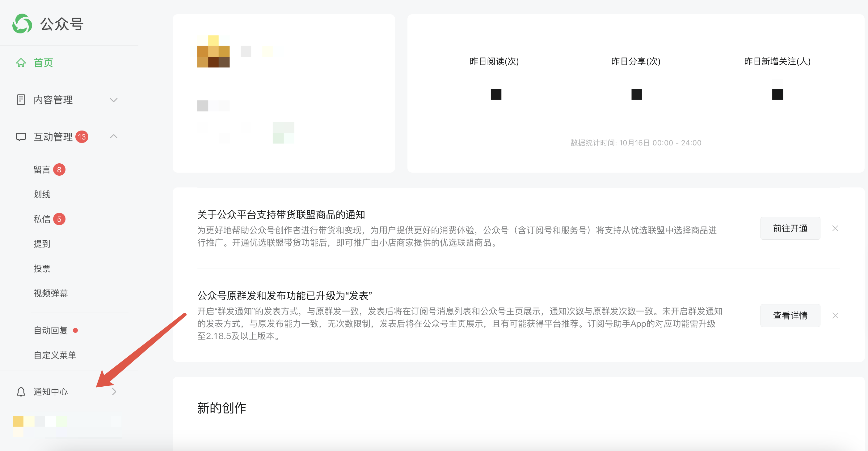Click the red 13 badge on 互动管理
The height and width of the screenshot is (451, 868).
(82, 137)
